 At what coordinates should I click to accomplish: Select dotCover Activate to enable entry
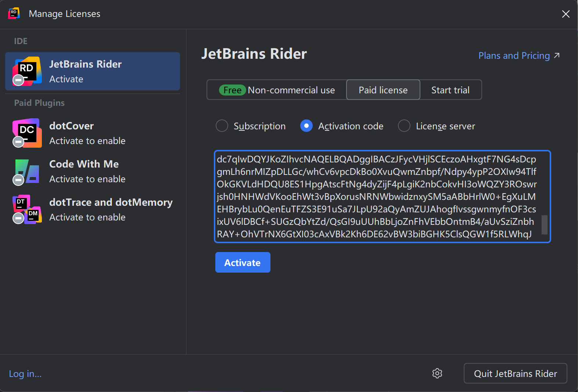pyautogui.click(x=93, y=133)
